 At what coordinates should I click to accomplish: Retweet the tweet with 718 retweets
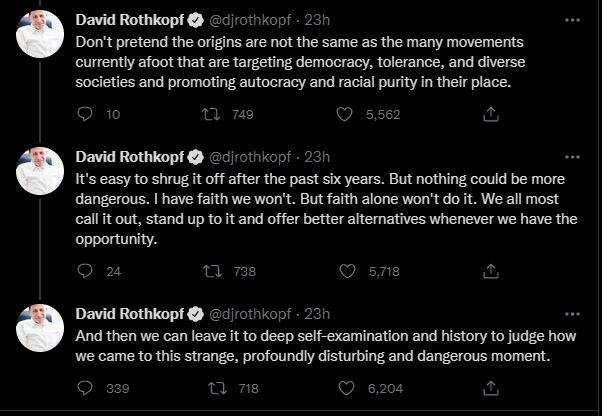click(212, 389)
